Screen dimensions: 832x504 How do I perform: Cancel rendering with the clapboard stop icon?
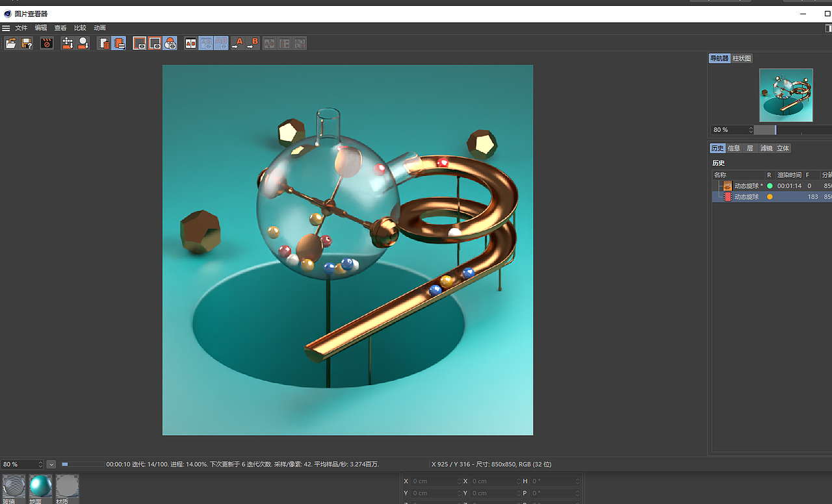pos(46,43)
